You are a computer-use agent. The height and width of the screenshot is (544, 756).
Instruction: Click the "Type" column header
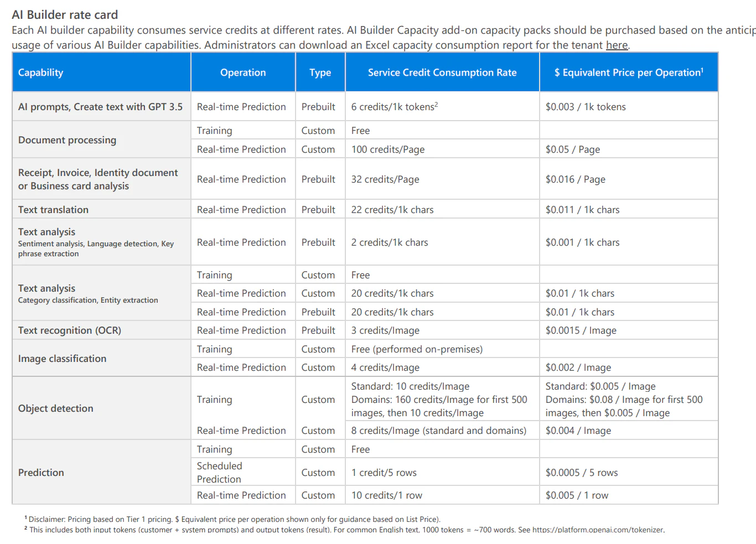pyautogui.click(x=320, y=72)
